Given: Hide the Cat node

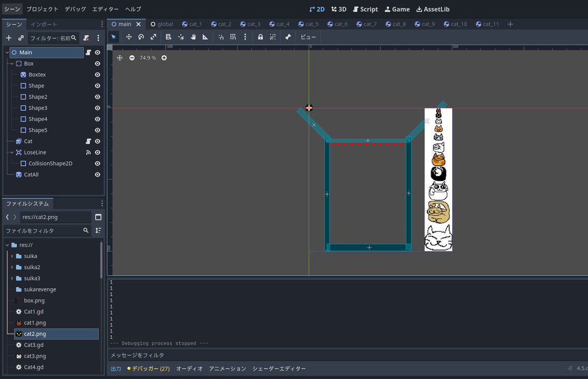Looking at the screenshot, I should coord(98,141).
